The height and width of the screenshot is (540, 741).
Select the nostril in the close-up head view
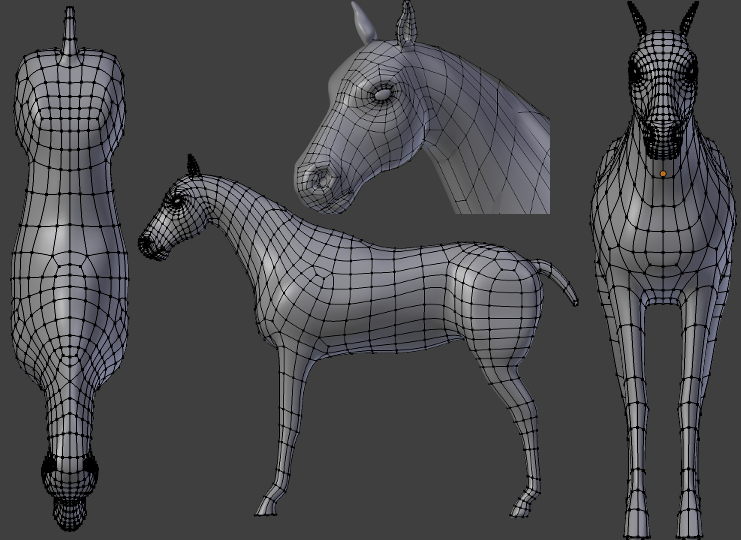(x=323, y=180)
